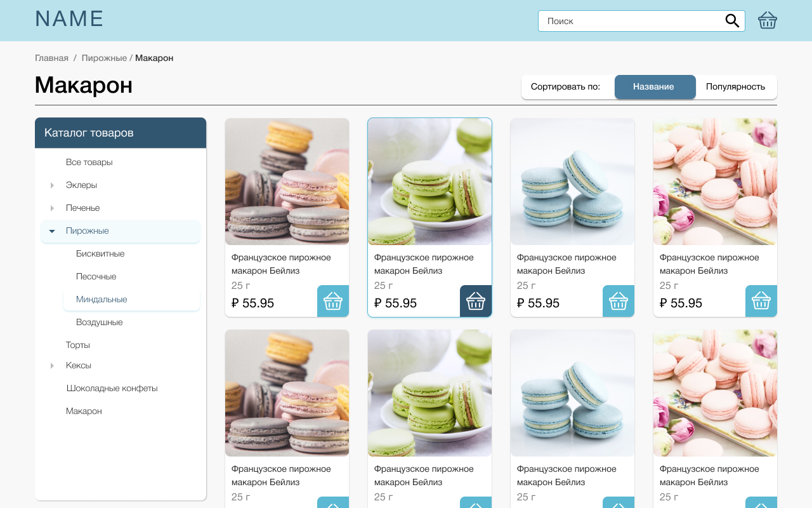Add top-row blue macaron to basket

coord(619,301)
